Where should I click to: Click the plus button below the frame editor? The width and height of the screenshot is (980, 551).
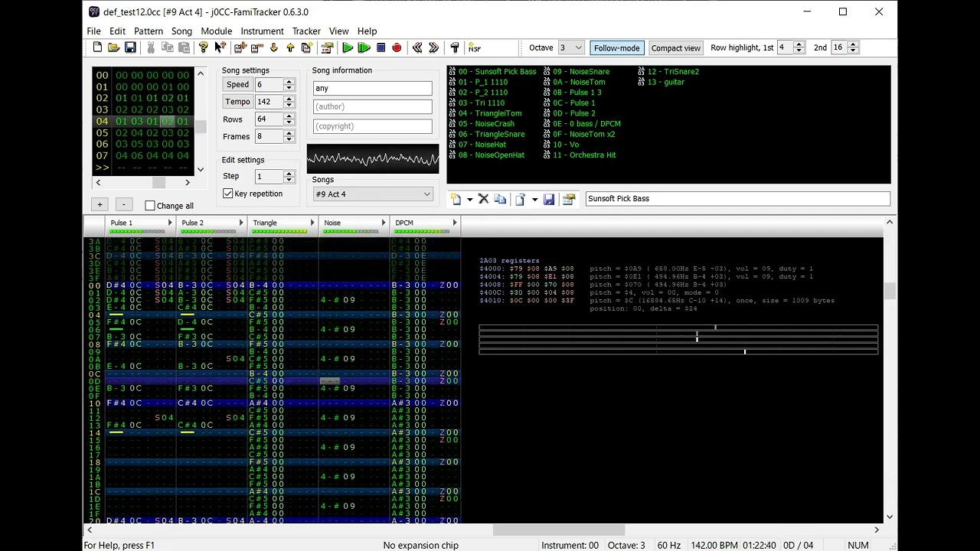tap(100, 204)
